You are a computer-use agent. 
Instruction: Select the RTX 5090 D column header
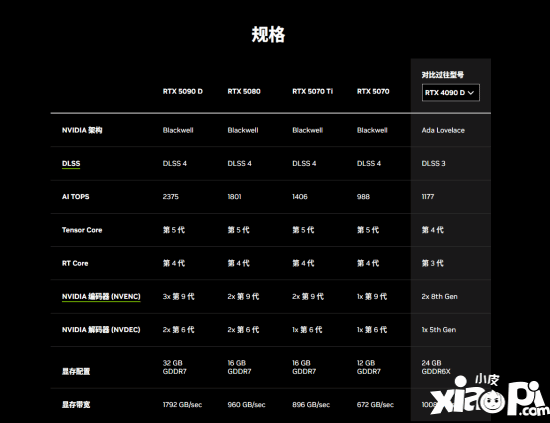coord(182,92)
